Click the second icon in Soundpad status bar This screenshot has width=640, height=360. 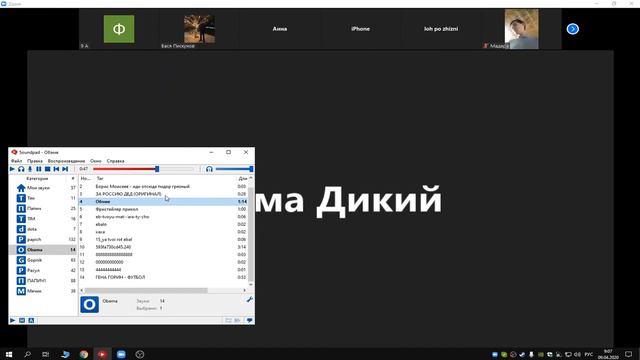(22, 320)
